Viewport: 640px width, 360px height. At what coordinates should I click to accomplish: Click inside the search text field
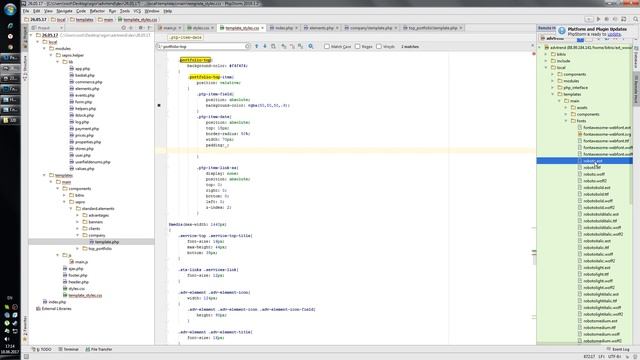pyautogui.click(x=203, y=47)
